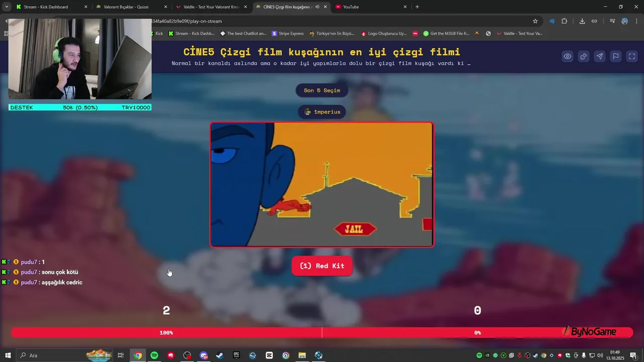Viewport: 644px width, 362px height.
Task: Open Task View from taskbar
Action: (x=121, y=355)
